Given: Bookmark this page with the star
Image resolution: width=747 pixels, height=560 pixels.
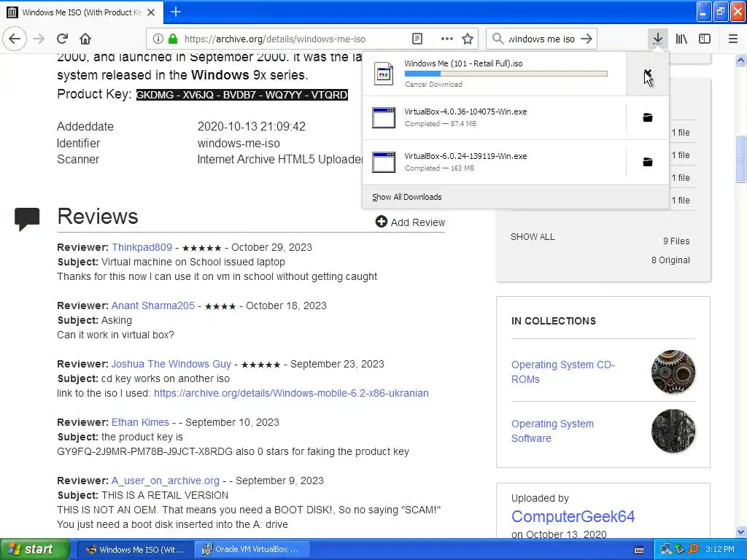Looking at the screenshot, I should (468, 39).
